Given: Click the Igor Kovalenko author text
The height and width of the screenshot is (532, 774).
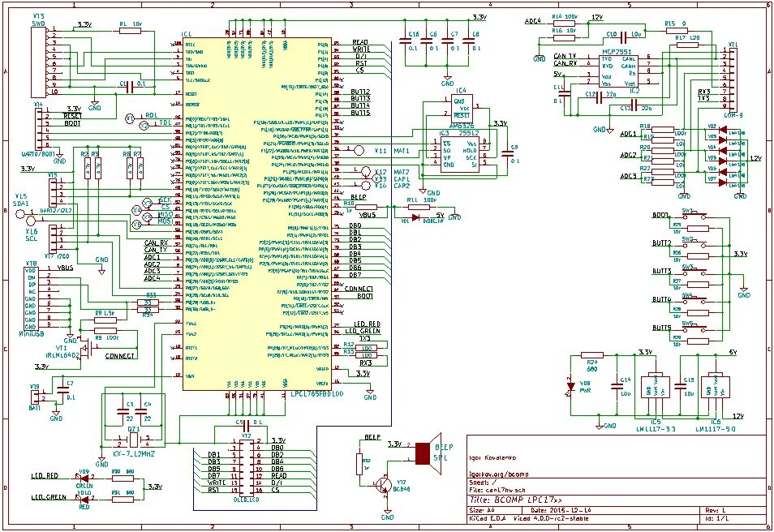Looking at the screenshot, I should click(492, 457).
